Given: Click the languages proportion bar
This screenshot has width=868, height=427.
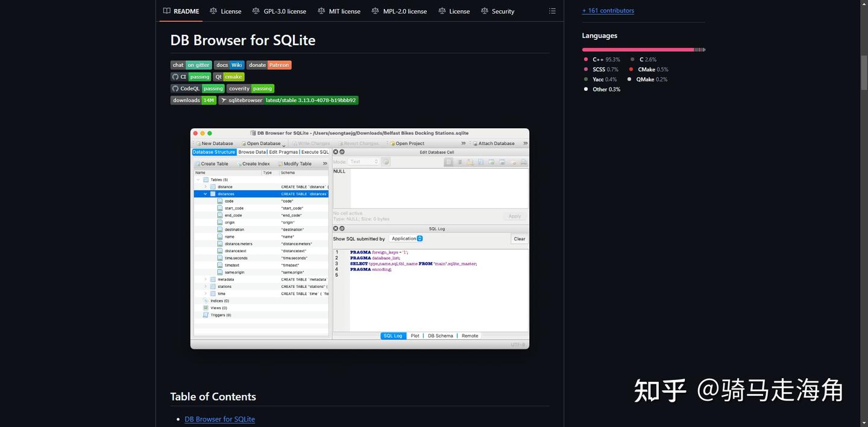Looking at the screenshot, I should pos(643,49).
